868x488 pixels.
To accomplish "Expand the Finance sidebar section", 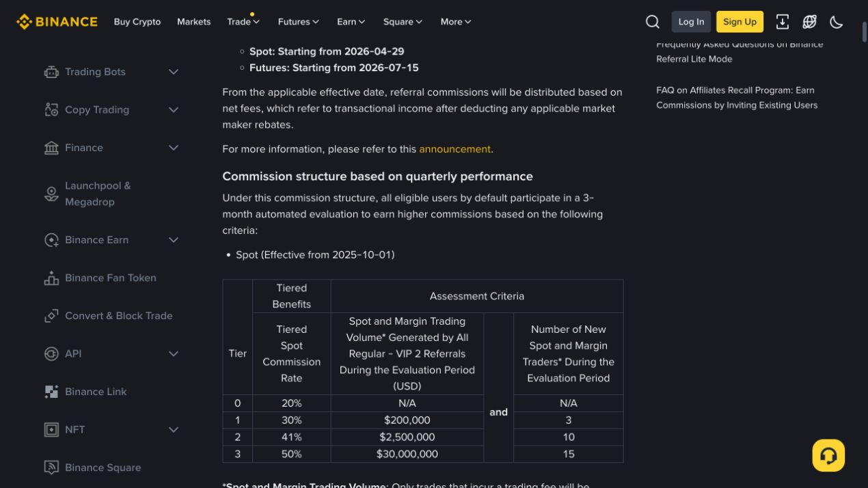I will [174, 148].
